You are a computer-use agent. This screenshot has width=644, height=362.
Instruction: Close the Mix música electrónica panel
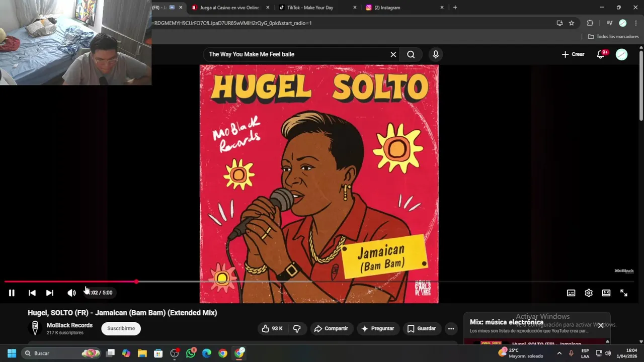pyautogui.click(x=601, y=325)
